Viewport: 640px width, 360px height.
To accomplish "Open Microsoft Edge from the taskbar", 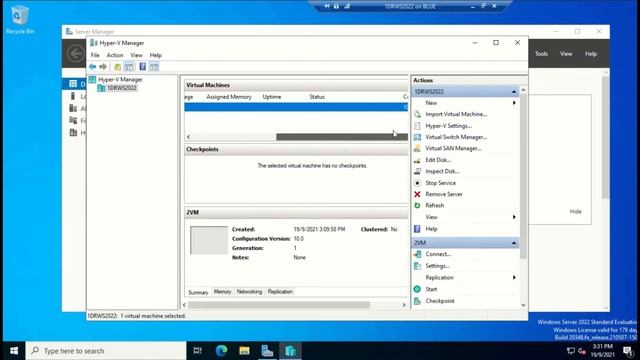I will point(221,351).
